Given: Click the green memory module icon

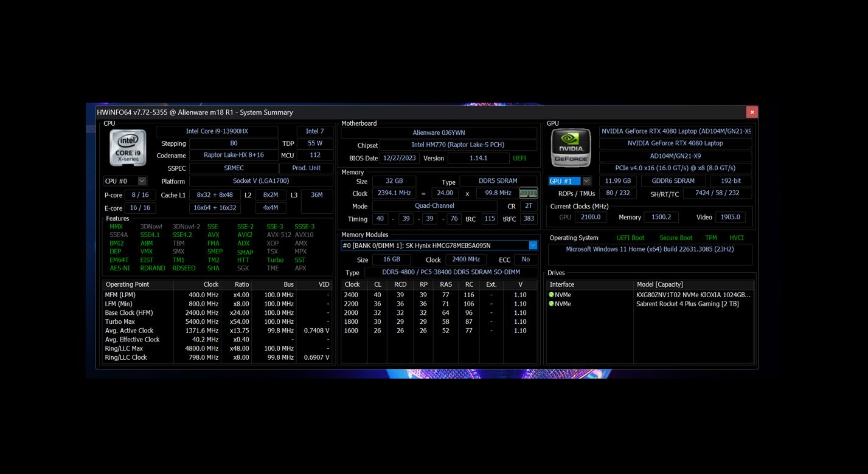Looking at the screenshot, I should [x=528, y=193].
